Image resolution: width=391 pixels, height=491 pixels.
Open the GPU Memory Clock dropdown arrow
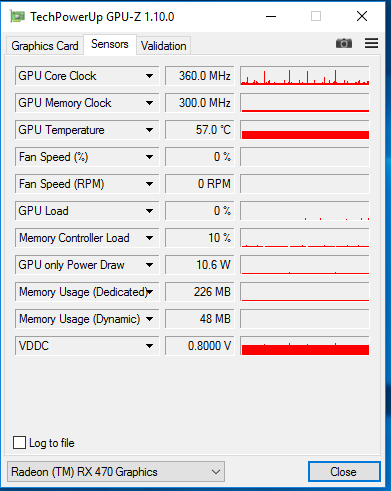[149, 103]
